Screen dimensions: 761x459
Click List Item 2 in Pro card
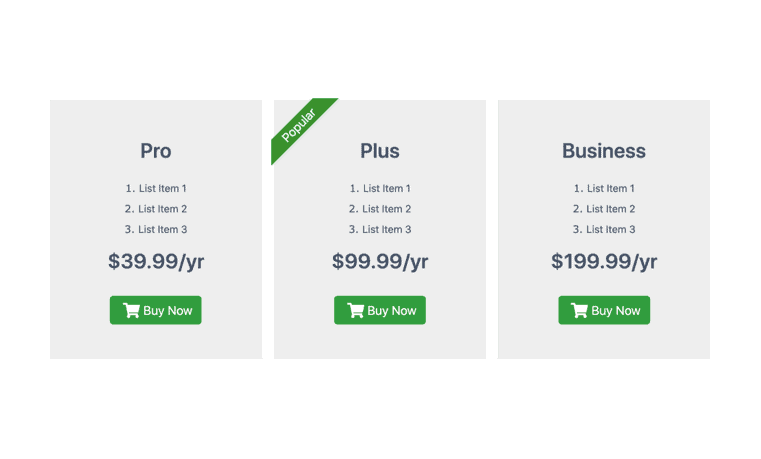pos(162,209)
